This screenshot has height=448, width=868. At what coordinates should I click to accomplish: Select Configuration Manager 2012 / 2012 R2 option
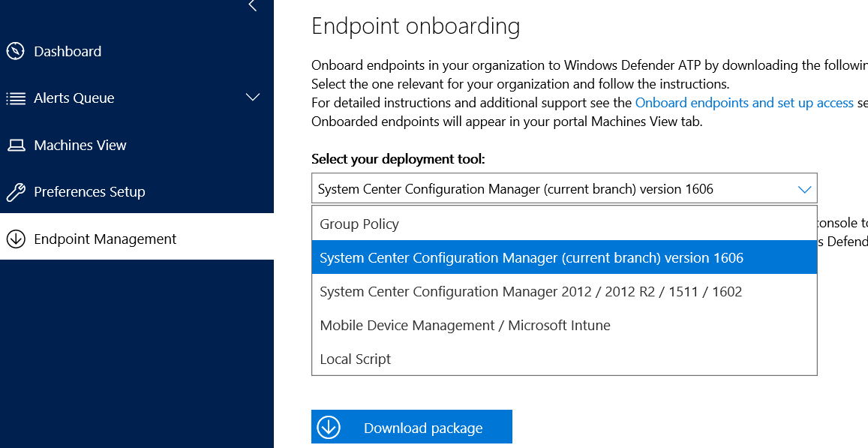click(x=530, y=292)
